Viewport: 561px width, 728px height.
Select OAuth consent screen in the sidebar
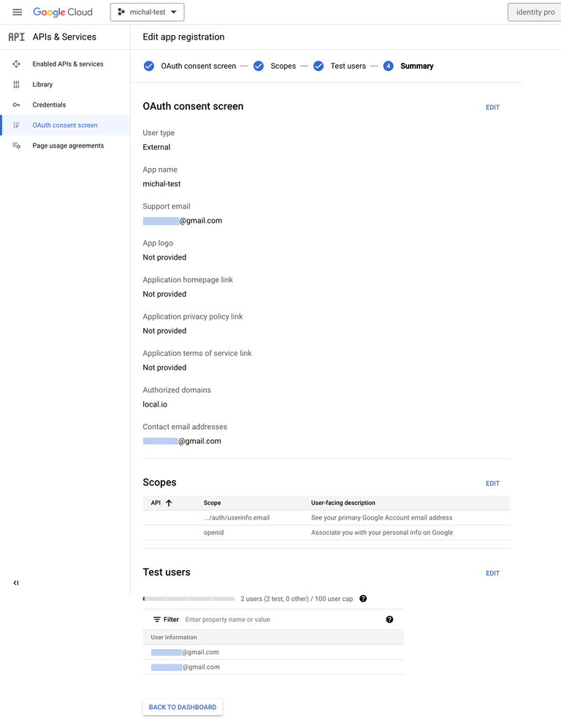pos(65,125)
